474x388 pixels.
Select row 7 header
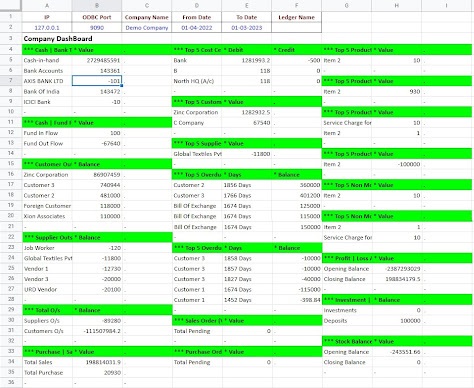click(11, 81)
